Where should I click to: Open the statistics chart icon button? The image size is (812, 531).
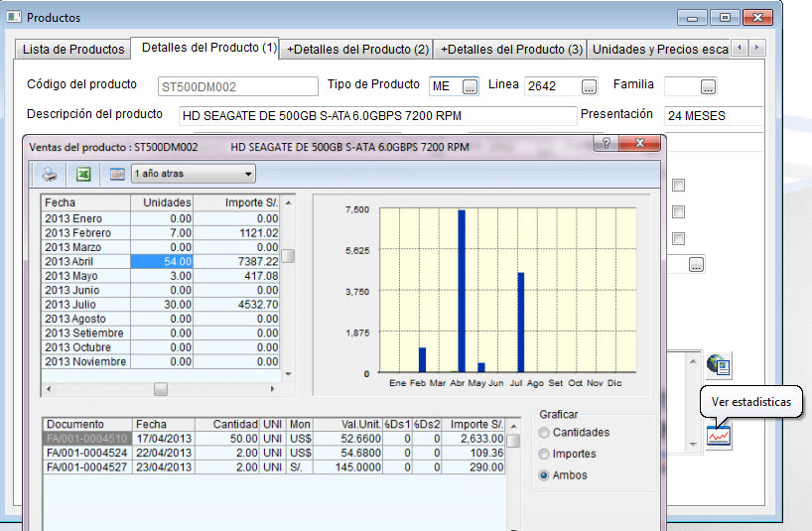point(718,435)
